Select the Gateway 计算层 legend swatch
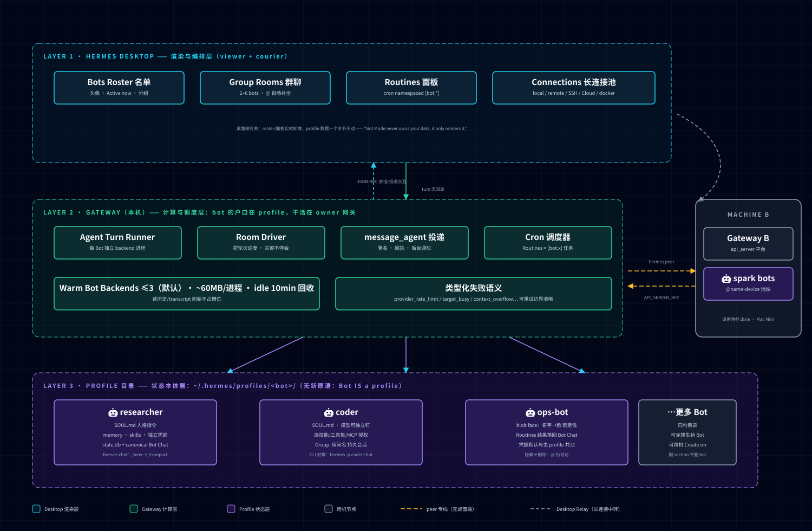Image resolution: width=812 pixels, height=531 pixels. 134,509
